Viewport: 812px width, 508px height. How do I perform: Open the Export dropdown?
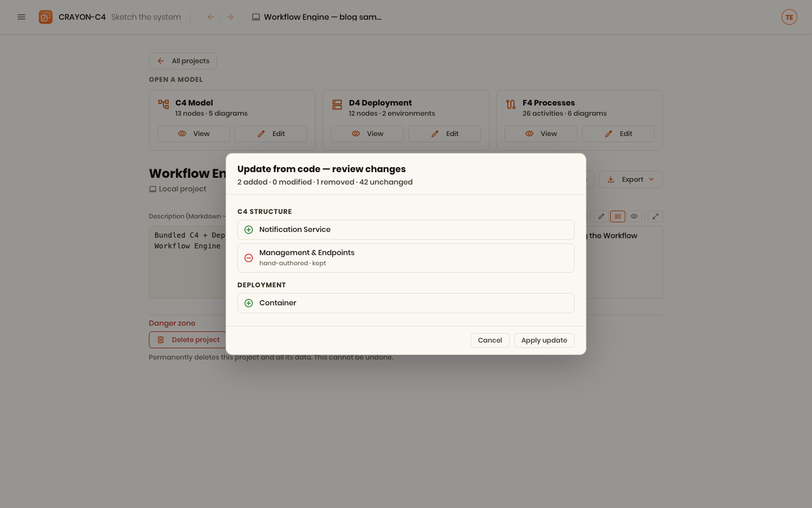tap(631, 179)
